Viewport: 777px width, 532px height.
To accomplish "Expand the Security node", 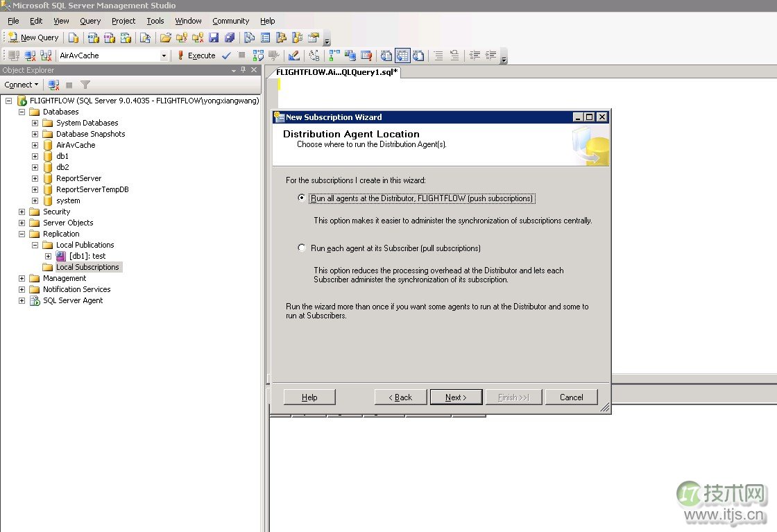I will [22, 212].
